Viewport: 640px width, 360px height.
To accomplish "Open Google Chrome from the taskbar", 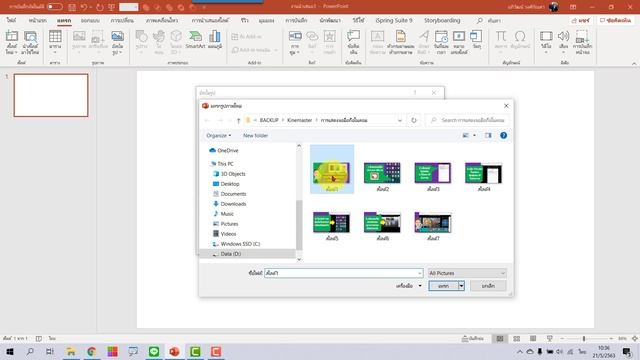I will tap(92, 351).
